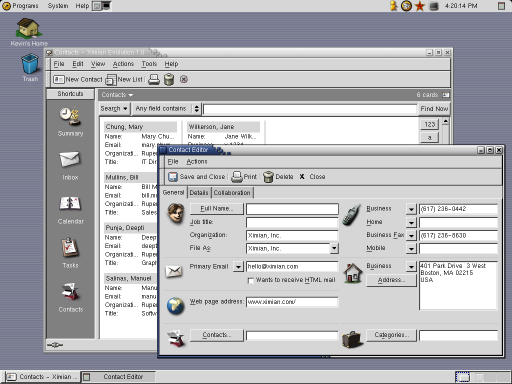Click the printer icon in Contacts toolbar

pos(154,79)
